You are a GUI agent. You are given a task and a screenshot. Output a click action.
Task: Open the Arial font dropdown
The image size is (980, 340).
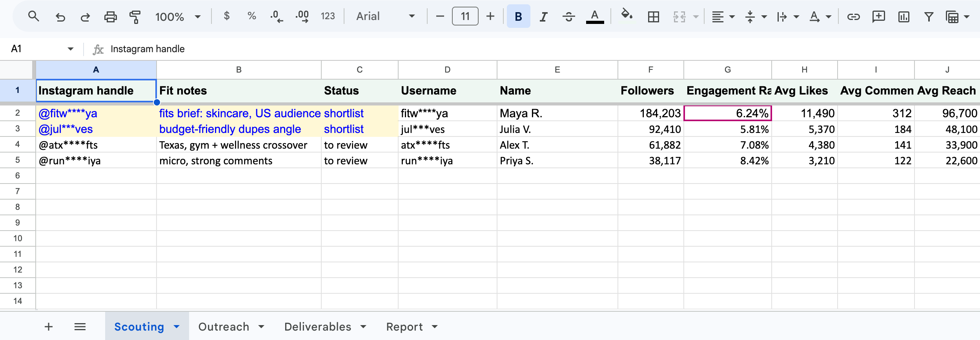click(x=385, y=16)
